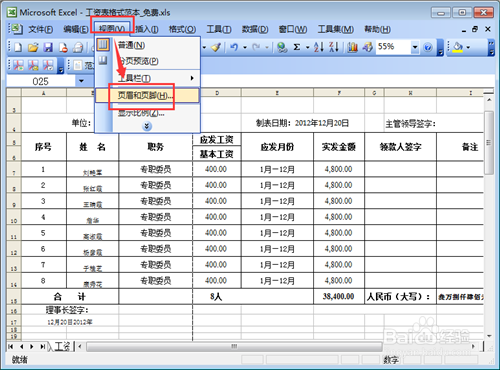Click the Sort Descending Z-A icon
The width and height of the screenshot is (500, 370).
click(334, 47)
